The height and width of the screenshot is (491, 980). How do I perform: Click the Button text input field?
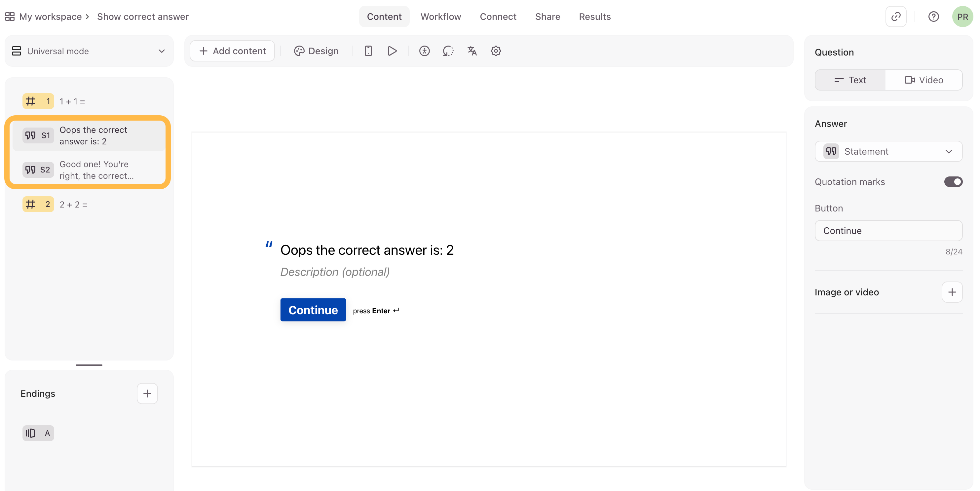[x=888, y=231]
